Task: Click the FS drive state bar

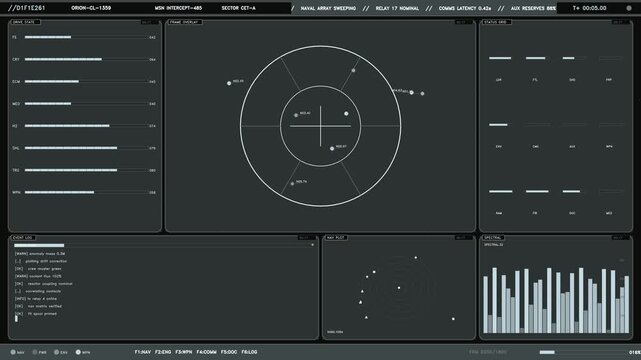Action: (x=86, y=37)
